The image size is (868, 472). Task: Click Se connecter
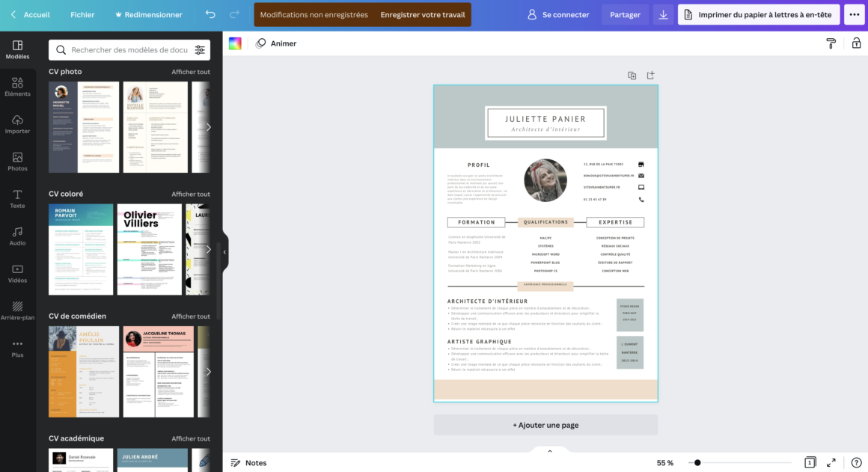click(x=558, y=14)
